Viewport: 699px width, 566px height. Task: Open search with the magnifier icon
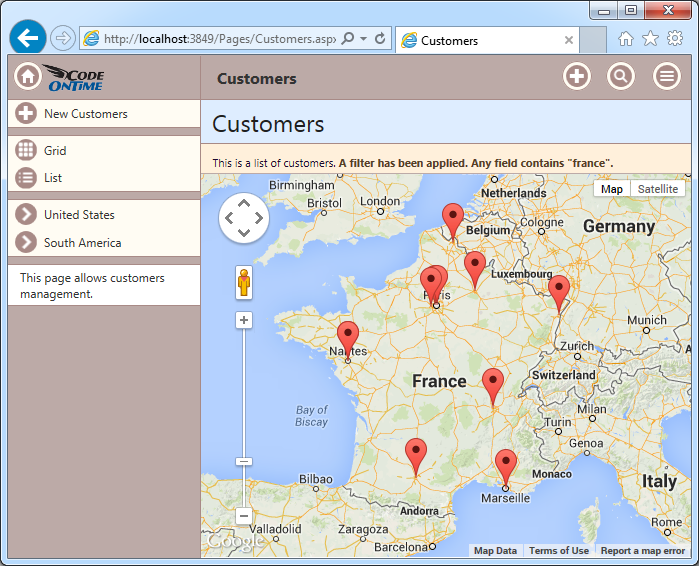pyautogui.click(x=621, y=77)
